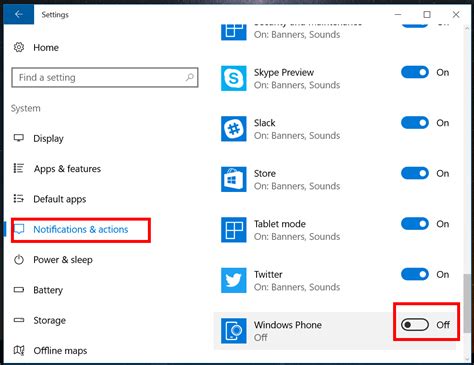Select Display in sidebar
This screenshot has width=474, height=365.
point(48,138)
